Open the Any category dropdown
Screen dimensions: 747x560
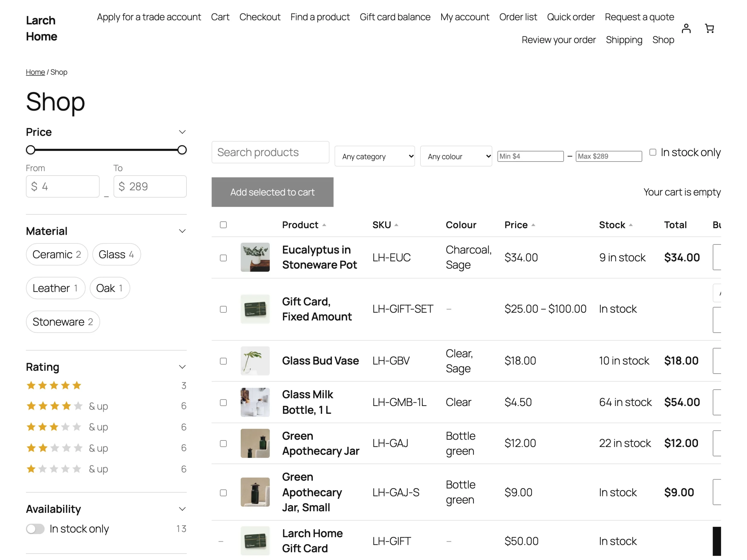click(374, 156)
